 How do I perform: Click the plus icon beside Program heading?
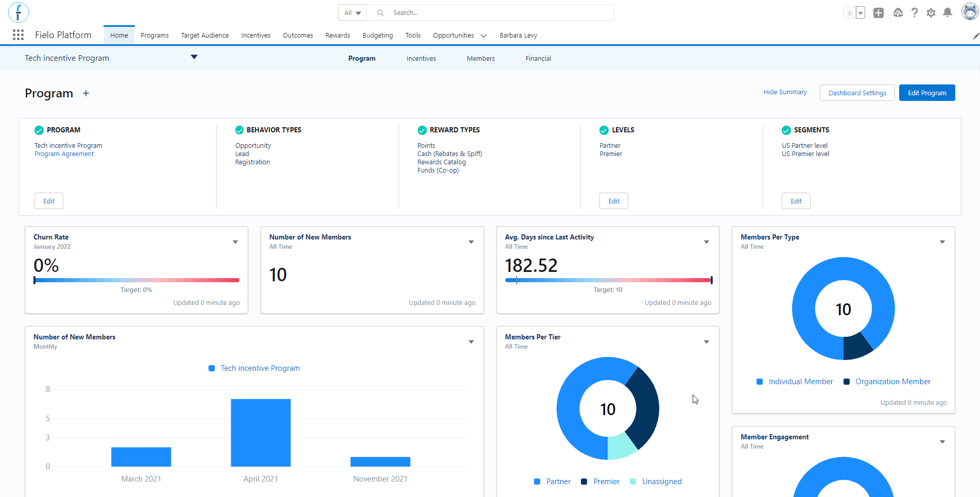tap(86, 93)
